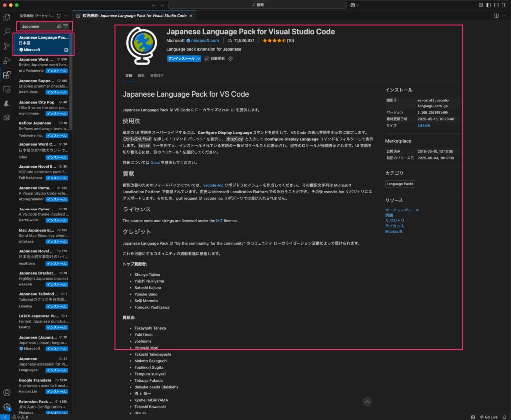Click the command center search box in the title bar
Viewport: 511px width, 420px height.
pyautogui.click(x=257, y=5)
